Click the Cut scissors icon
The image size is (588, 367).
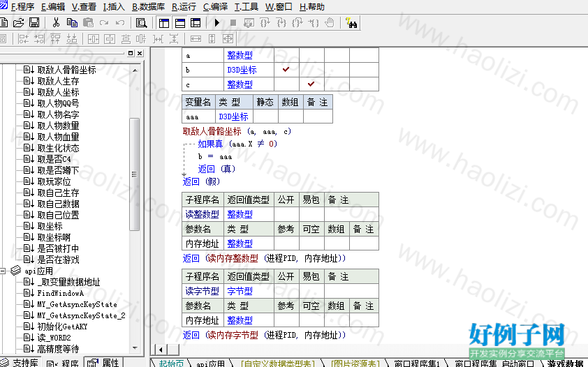57,23
